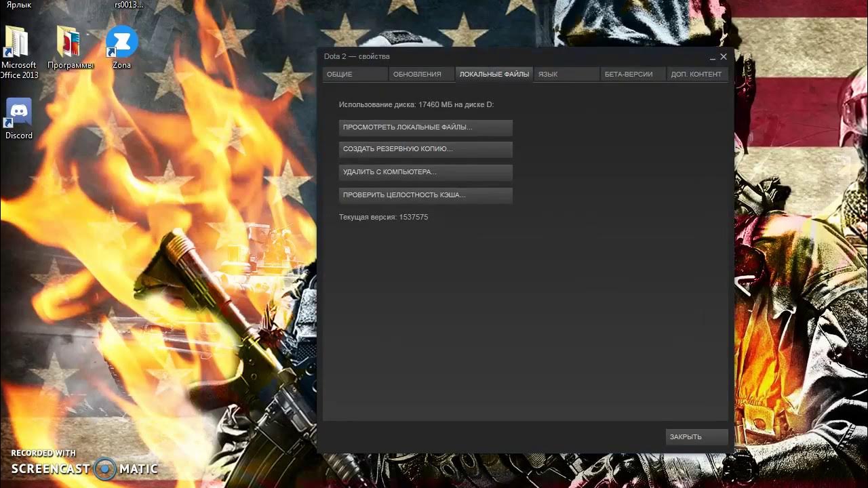The image size is (868, 488).
Task: Launch the Discord desktop shortcut
Action: point(18,119)
